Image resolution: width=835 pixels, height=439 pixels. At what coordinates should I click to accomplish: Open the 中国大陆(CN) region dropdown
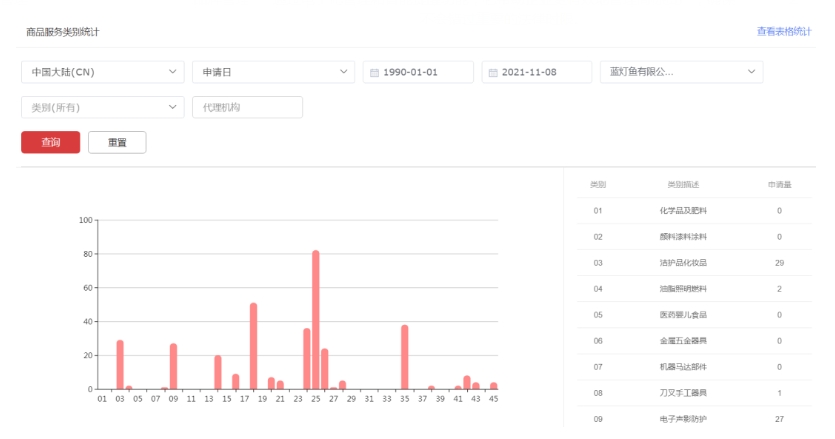pyautogui.click(x=103, y=72)
